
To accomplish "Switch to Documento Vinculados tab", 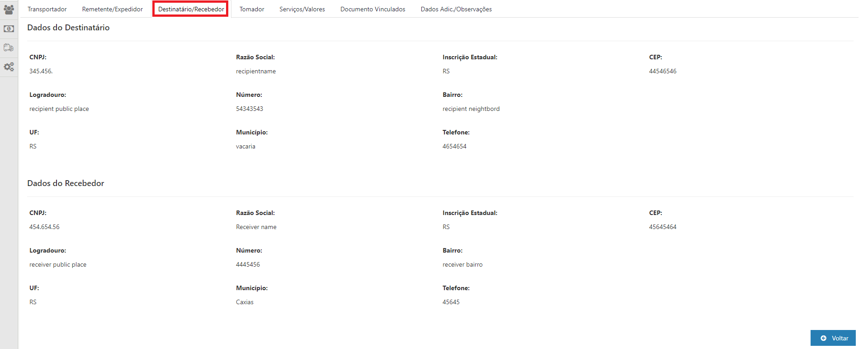I will pos(373,9).
